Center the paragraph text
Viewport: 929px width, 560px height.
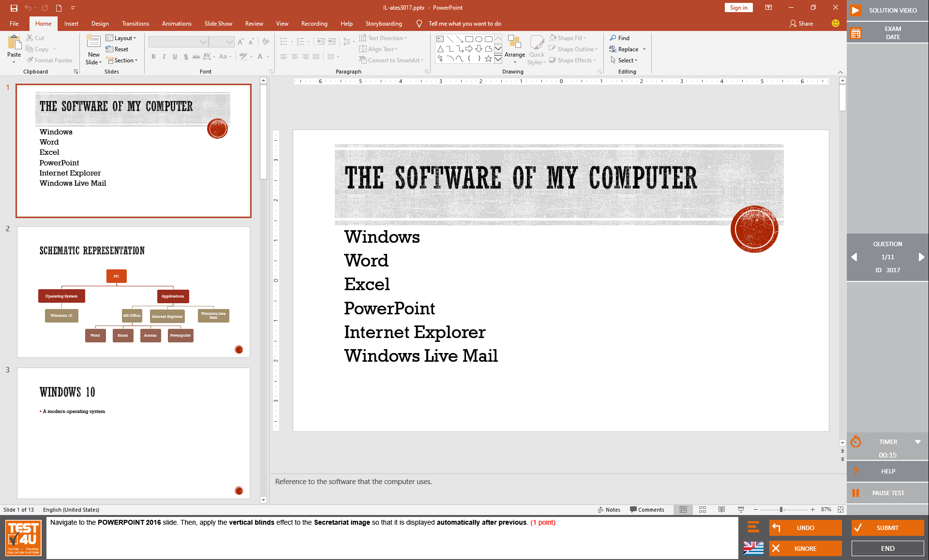(x=295, y=57)
